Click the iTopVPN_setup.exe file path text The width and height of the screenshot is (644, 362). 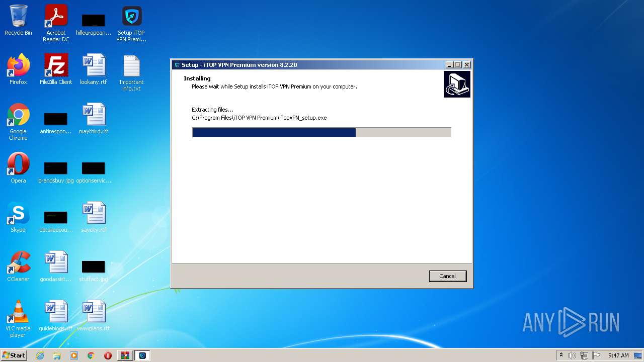259,118
